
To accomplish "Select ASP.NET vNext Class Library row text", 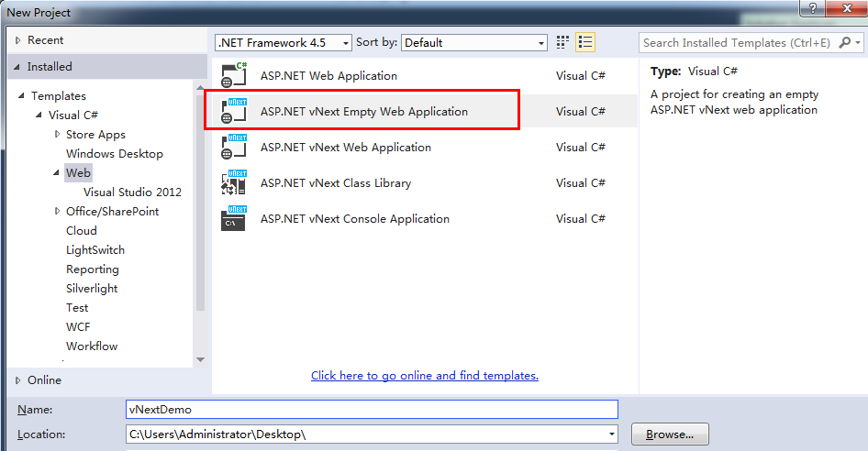I will tap(336, 183).
